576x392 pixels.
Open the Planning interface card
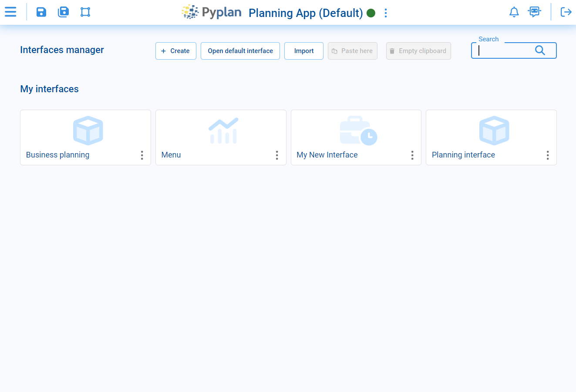491,137
